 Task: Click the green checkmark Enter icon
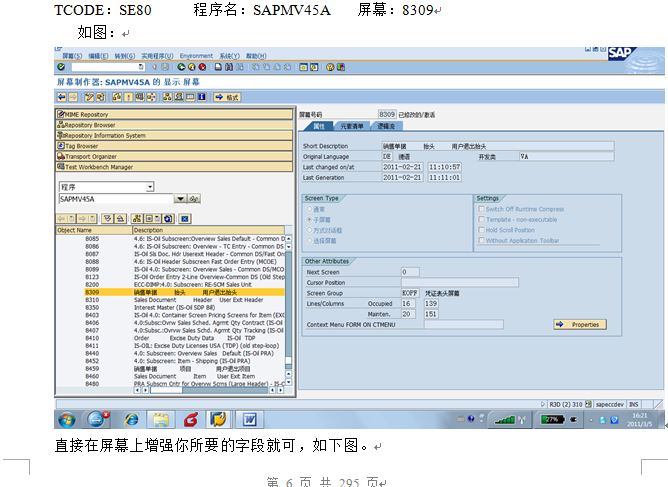[61, 67]
